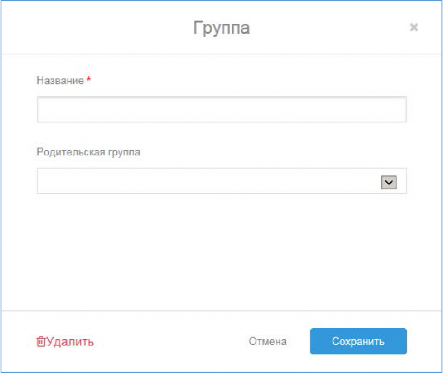Open the Родительская группа dropdown arrow

[389, 182]
